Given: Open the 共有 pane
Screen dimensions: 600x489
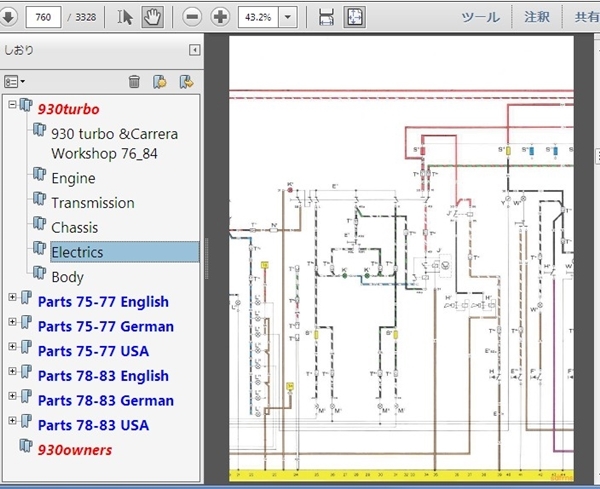Looking at the screenshot, I should 586,17.
